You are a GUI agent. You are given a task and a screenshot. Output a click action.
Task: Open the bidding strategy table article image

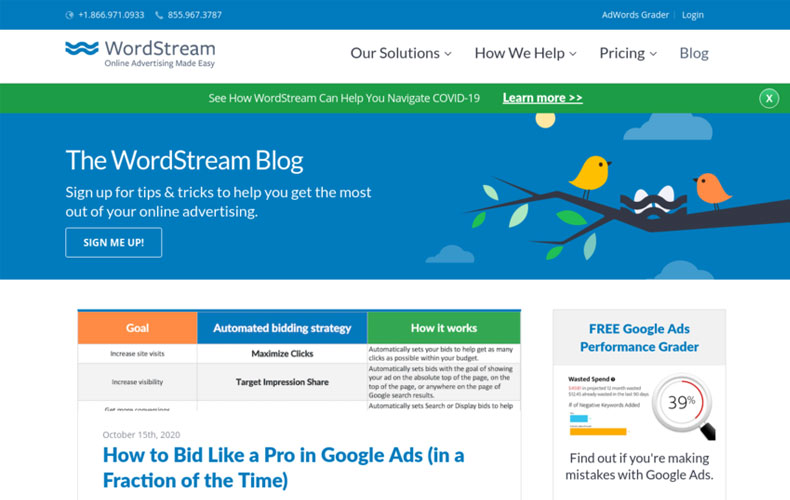pyautogui.click(x=299, y=361)
